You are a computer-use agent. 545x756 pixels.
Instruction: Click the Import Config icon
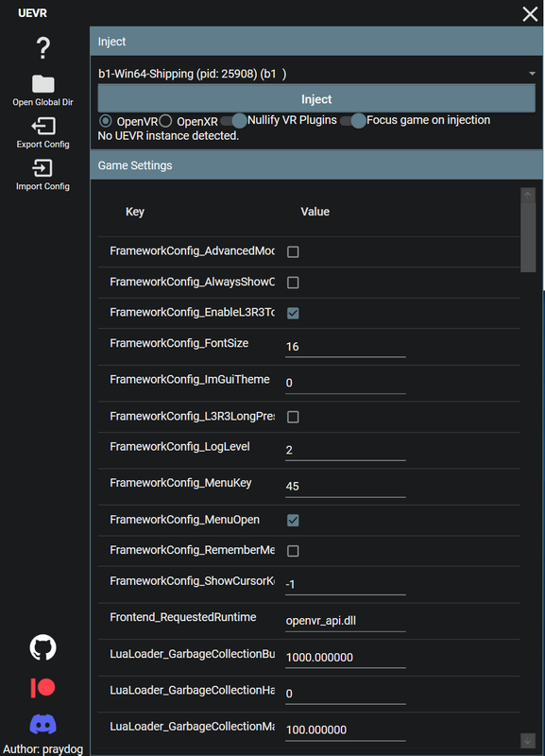[43, 168]
